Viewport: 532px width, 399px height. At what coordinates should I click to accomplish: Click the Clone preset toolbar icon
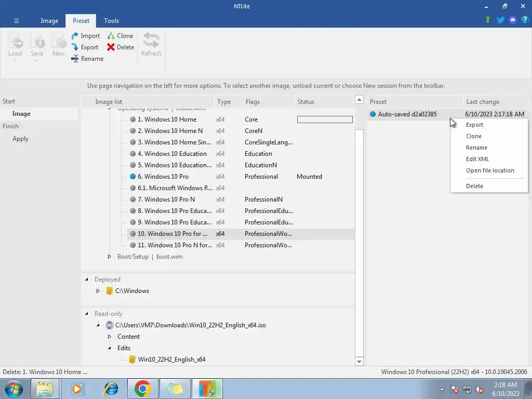[111, 36]
